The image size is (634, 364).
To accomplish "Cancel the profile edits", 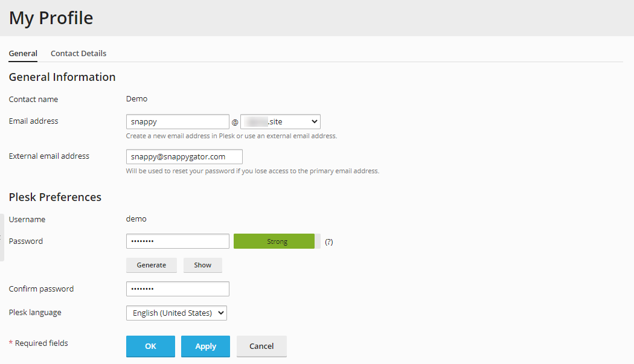I will (x=261, y=346).
